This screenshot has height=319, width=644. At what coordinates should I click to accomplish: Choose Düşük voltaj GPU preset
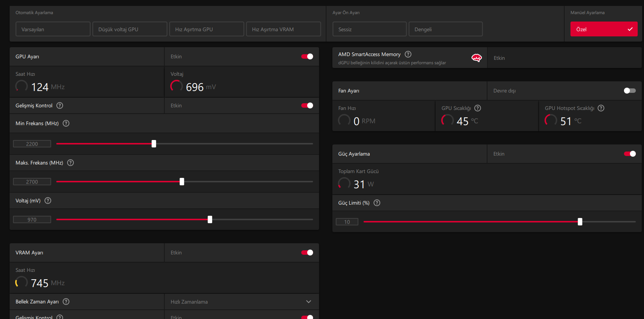click(x=130, y=29)
